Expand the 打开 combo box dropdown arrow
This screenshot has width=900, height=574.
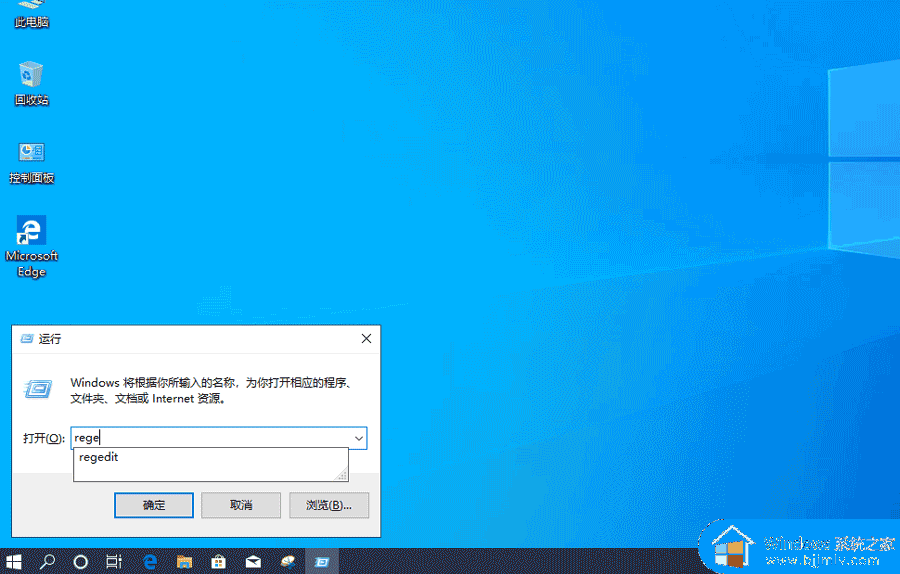pos(359,438)
